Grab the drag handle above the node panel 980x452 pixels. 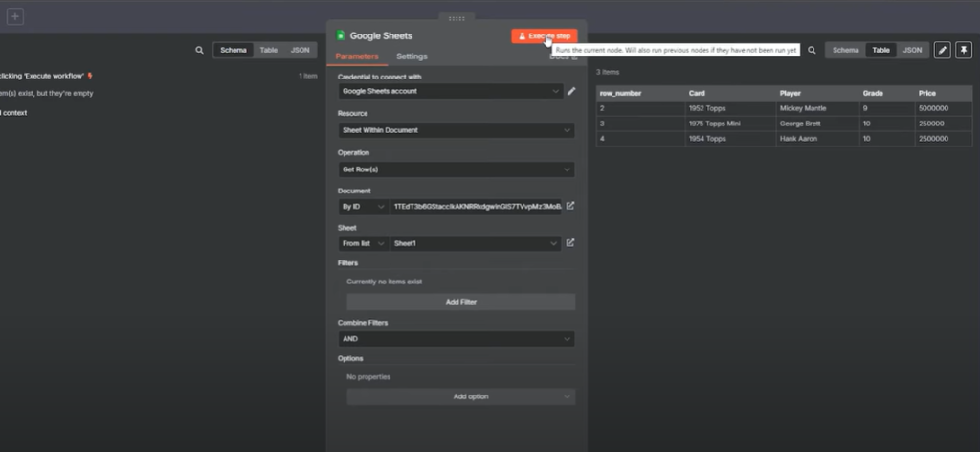457,18
